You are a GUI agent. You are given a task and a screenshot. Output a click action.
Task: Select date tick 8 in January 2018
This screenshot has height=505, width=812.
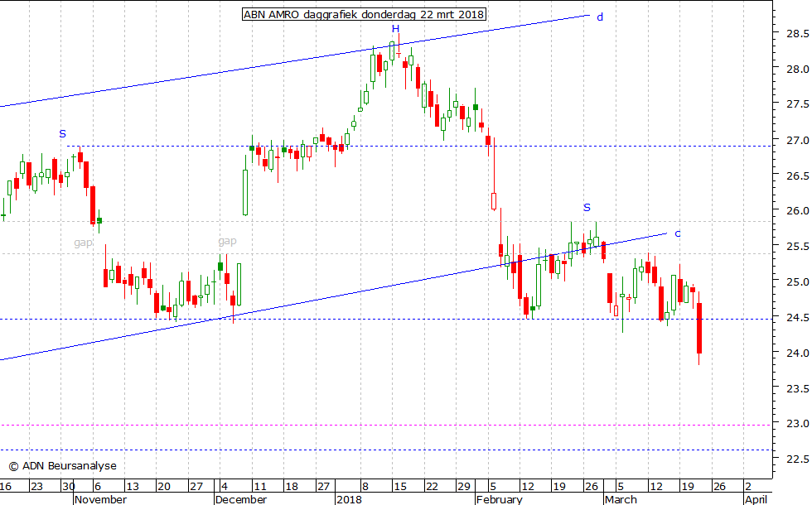365,487
